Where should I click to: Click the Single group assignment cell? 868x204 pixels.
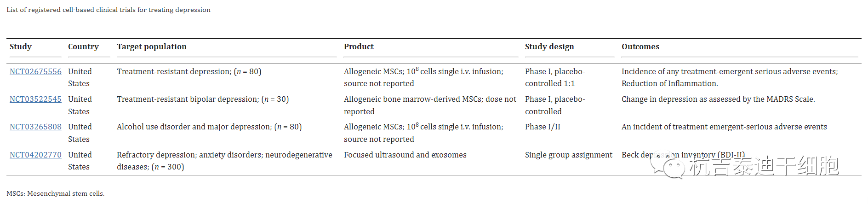[x=568, y=155]
